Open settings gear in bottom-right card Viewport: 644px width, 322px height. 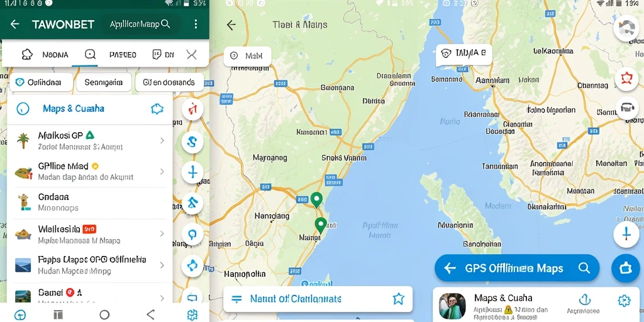tap(624, 301)
